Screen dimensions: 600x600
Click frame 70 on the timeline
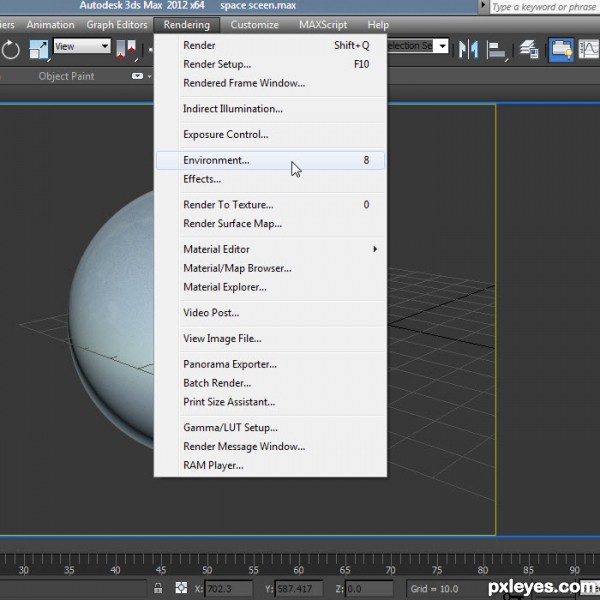391,570
